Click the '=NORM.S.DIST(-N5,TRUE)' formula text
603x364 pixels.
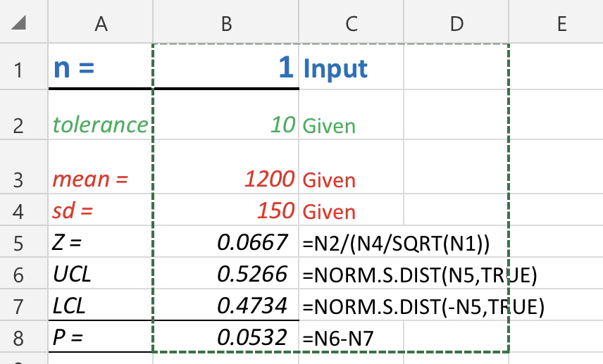[x=423, y=307]
